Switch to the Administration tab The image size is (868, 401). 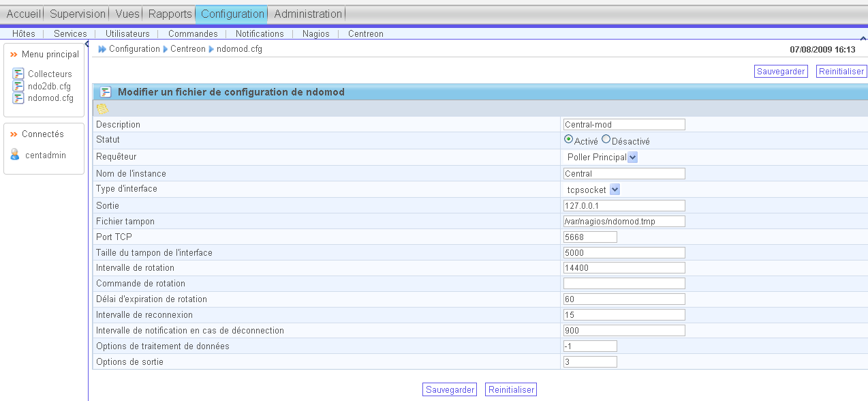pos(308,14)
